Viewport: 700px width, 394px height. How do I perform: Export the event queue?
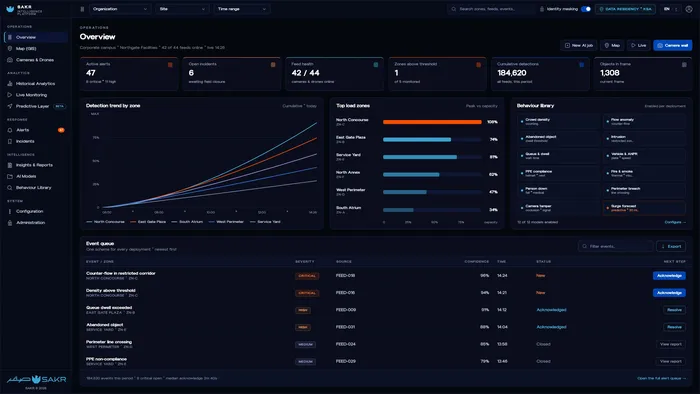tap(671, 246)
